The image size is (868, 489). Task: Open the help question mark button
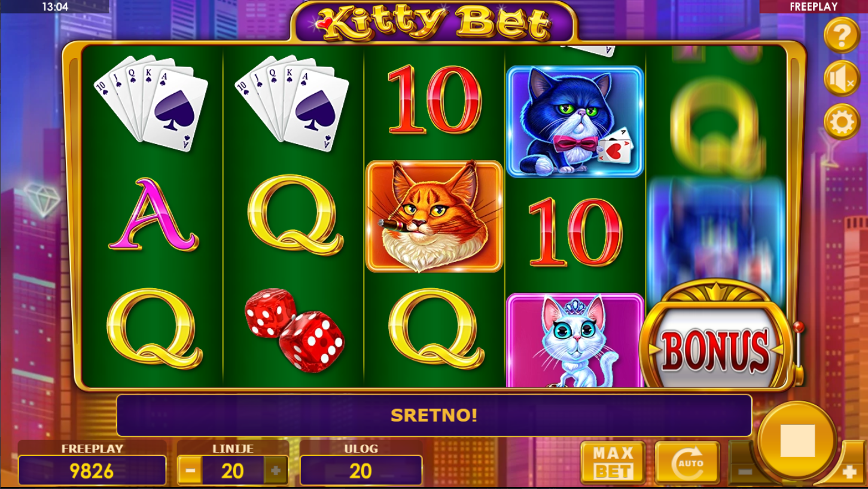pyautogui.click(x=842, y=35)
